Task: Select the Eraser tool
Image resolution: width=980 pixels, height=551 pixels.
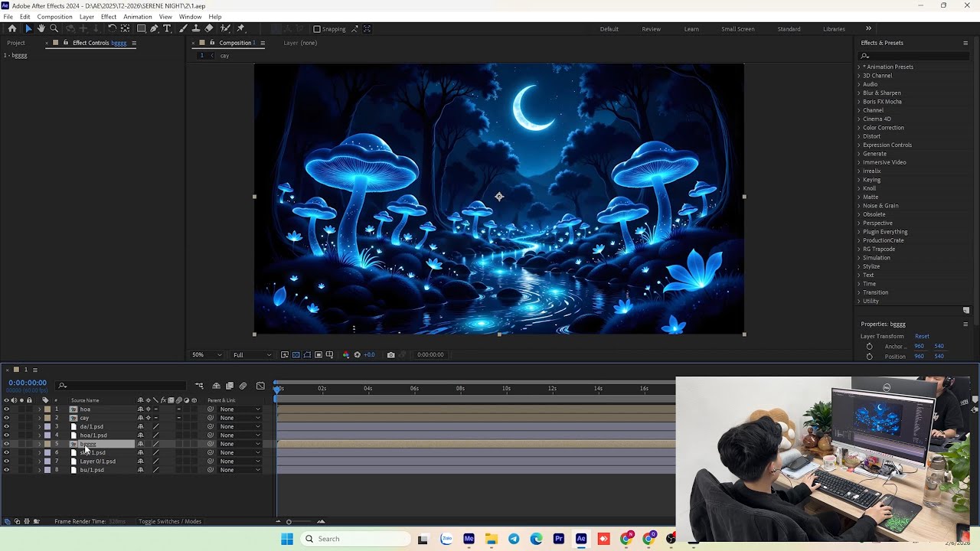Action: coord(209,28)
